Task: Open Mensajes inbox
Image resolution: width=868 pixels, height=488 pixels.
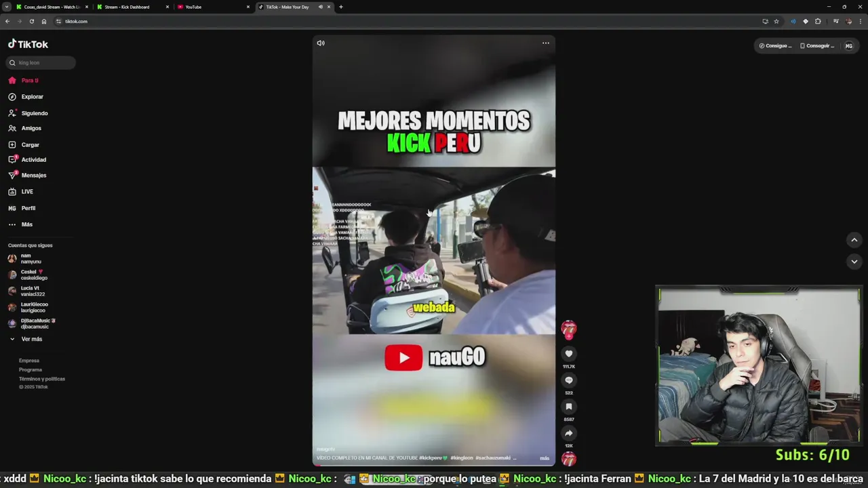Action: 27,175
